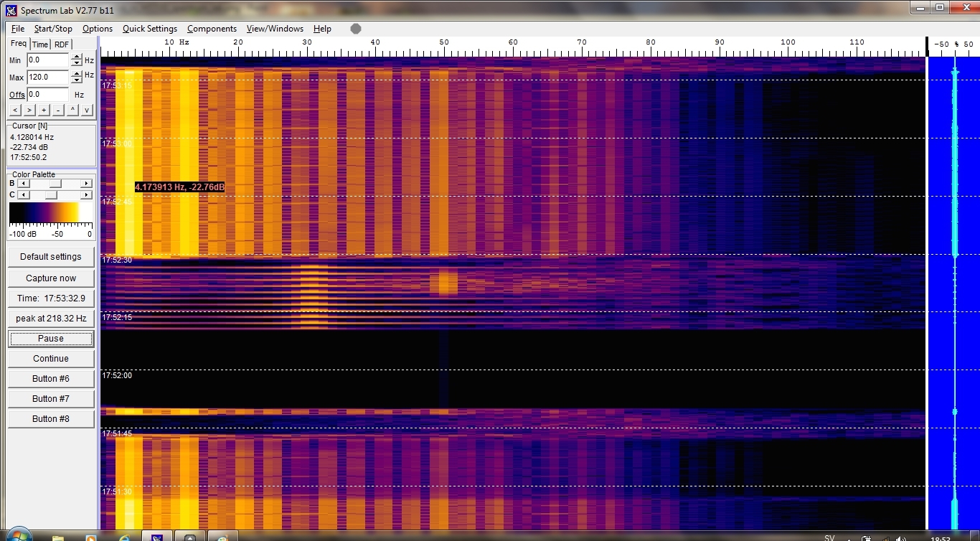
Task: Open the Quick Settings menu
Action: pyautogui.click(x=149, y=29)
